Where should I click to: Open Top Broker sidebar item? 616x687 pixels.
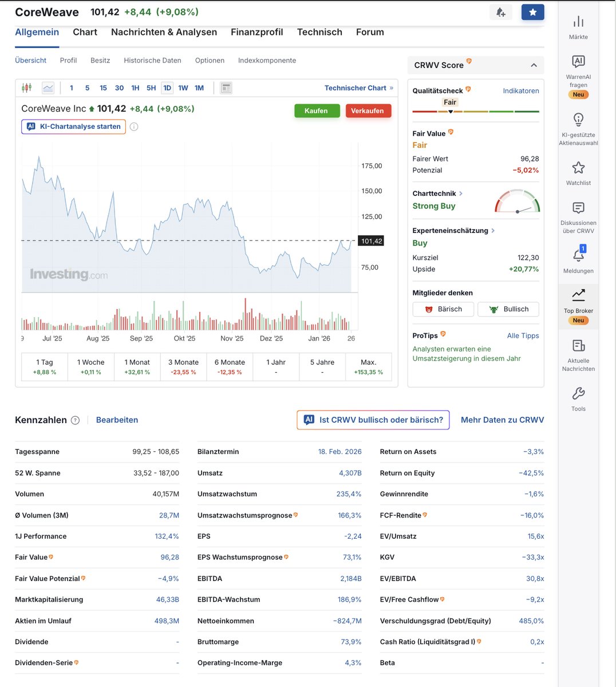click(x=578, y=306)
